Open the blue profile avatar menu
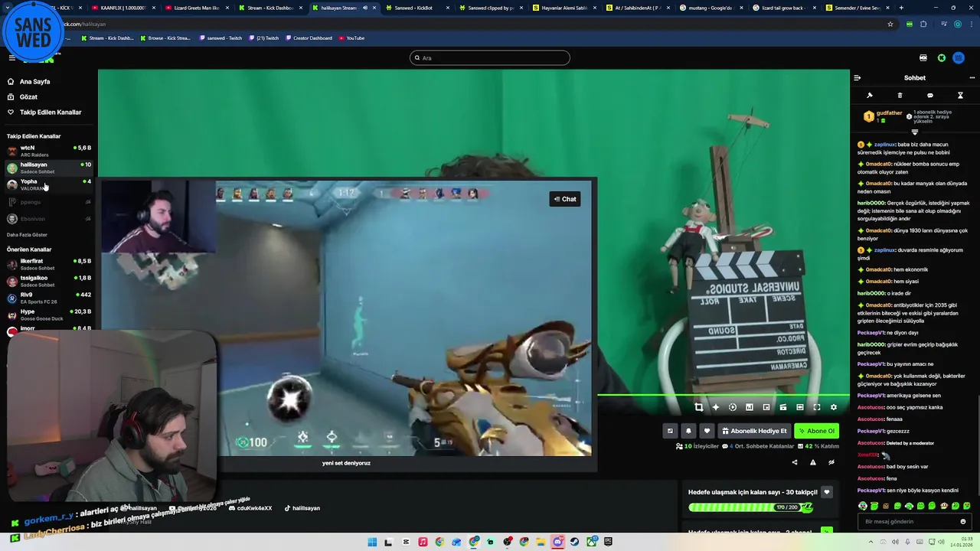 959,58
